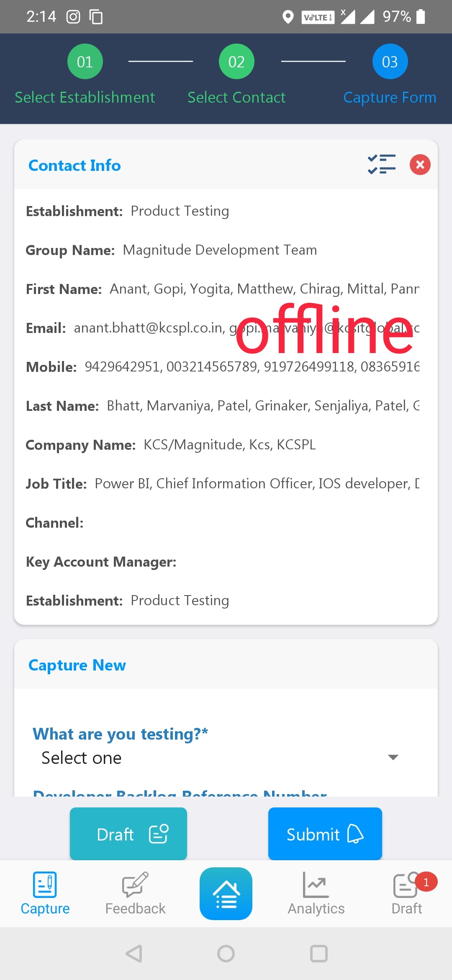Open the Analytics tab

tap(316, 893)
